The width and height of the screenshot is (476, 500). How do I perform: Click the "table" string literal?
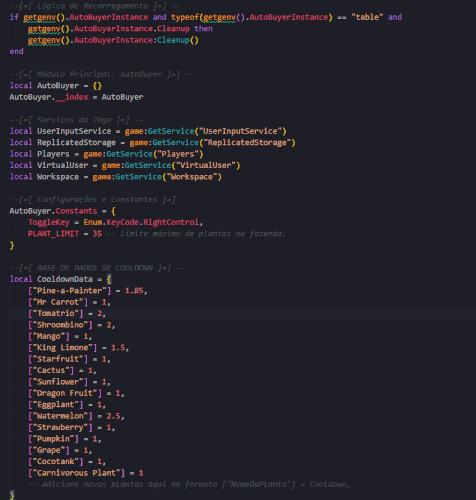click(x=367, y=17)
